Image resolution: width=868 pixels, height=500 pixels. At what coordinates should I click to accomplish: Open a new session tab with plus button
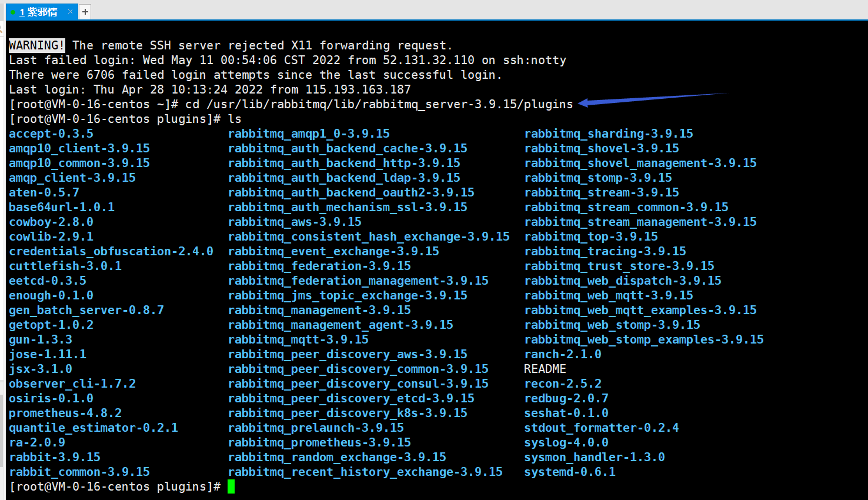[x=85, y=12]
